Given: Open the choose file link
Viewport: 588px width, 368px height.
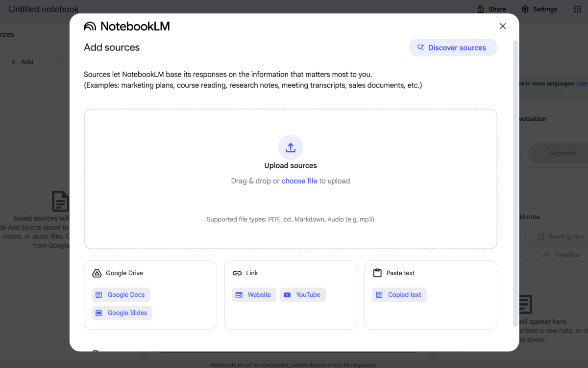Looking at the screenshot, I should pos(299,181).
